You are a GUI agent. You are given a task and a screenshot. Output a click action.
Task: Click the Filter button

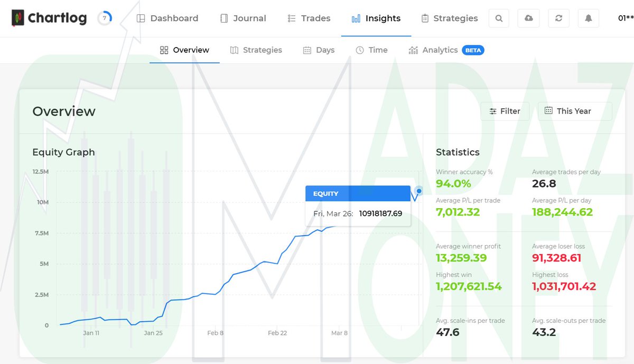coord(505,111)
